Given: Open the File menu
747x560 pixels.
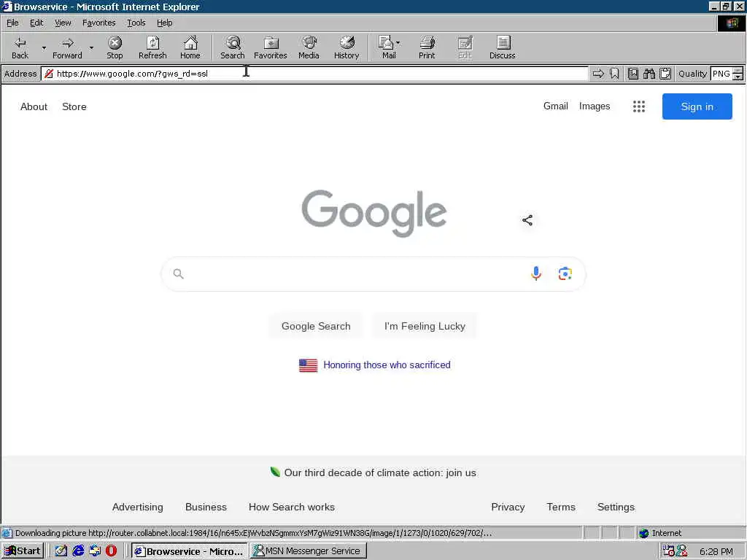Looking at the screenshot, I should (x=12, y=23).
